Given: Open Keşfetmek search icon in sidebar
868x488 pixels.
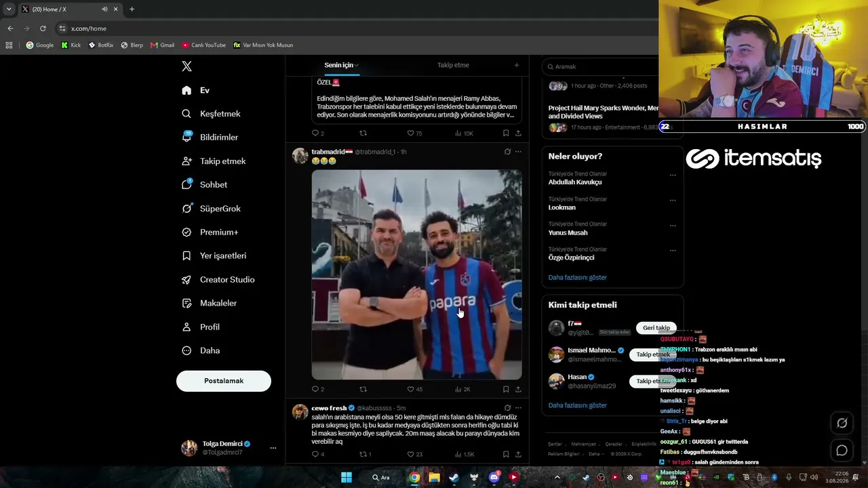Looking at the screenshot, I should (186, 114).
